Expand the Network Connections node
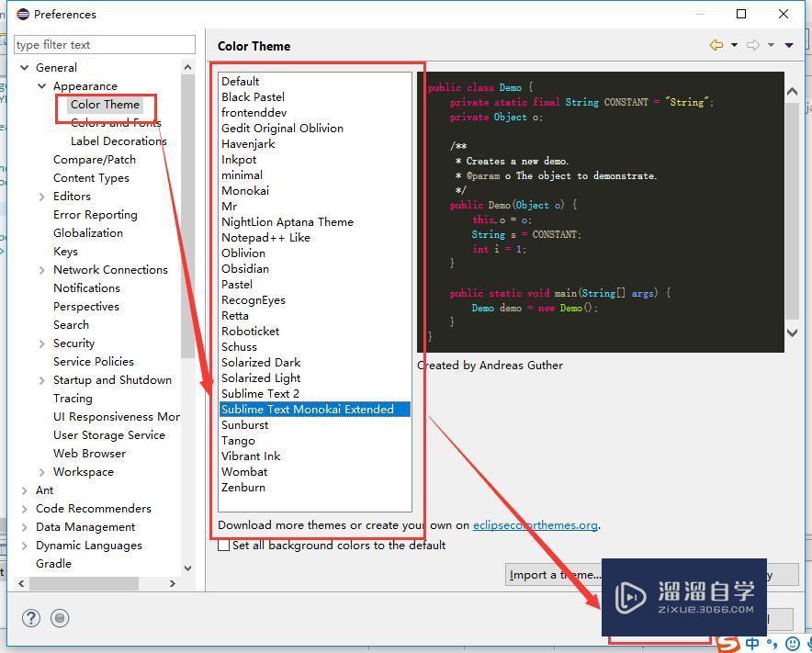The width and height of the screenshot is (812, 653). point(42,270)
